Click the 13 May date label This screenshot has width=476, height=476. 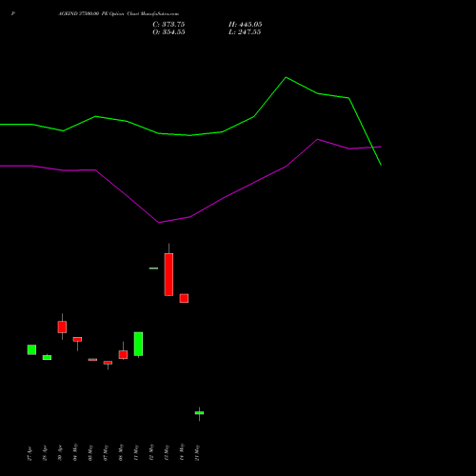click(167, 452)
